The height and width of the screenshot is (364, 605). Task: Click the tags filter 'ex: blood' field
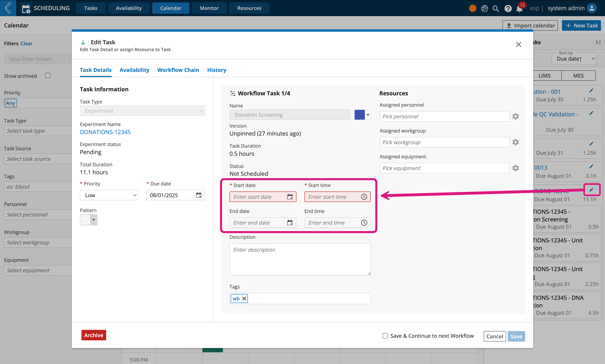38,187
